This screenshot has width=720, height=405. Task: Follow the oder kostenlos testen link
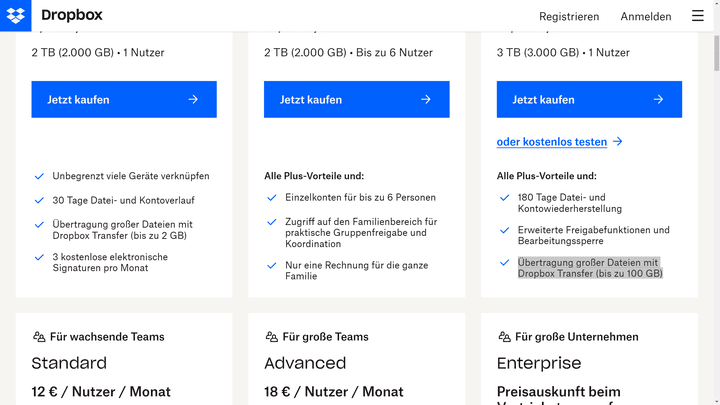552,142
